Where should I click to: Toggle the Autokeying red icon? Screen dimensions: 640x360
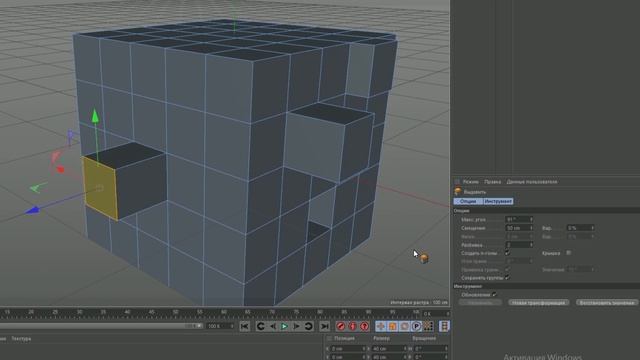point(353,326)
